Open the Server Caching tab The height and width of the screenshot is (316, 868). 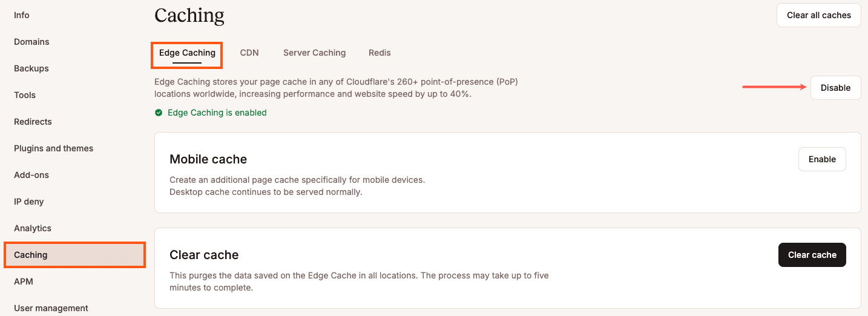click(314, 53)
